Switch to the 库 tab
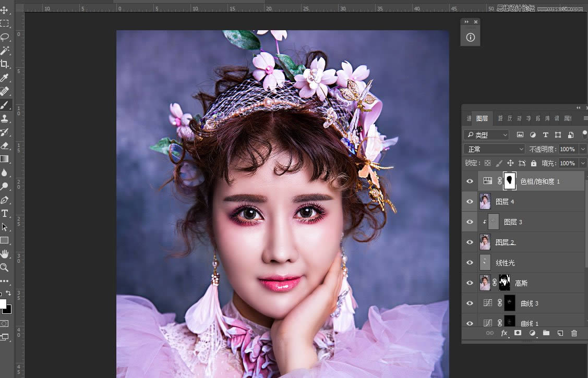588x378 pixels. tap(547, 118)
